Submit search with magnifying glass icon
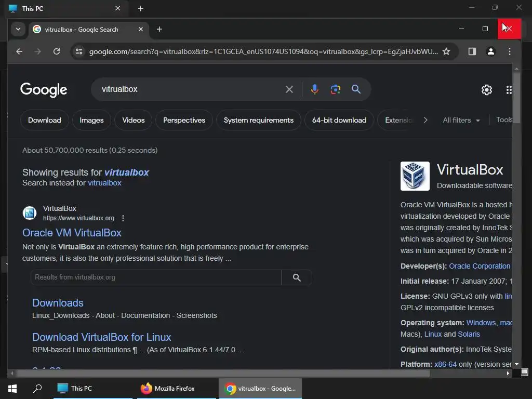This screenshot has width=532, height=399. (x=356, y=89)
